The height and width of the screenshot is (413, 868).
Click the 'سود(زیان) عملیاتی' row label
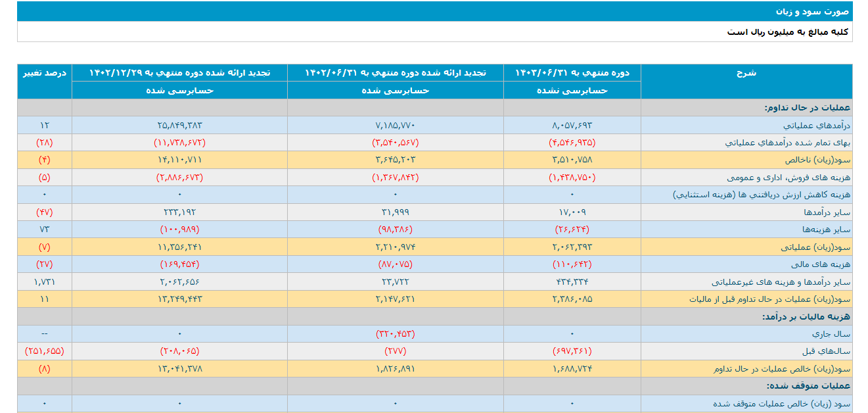tap(817, 247)
